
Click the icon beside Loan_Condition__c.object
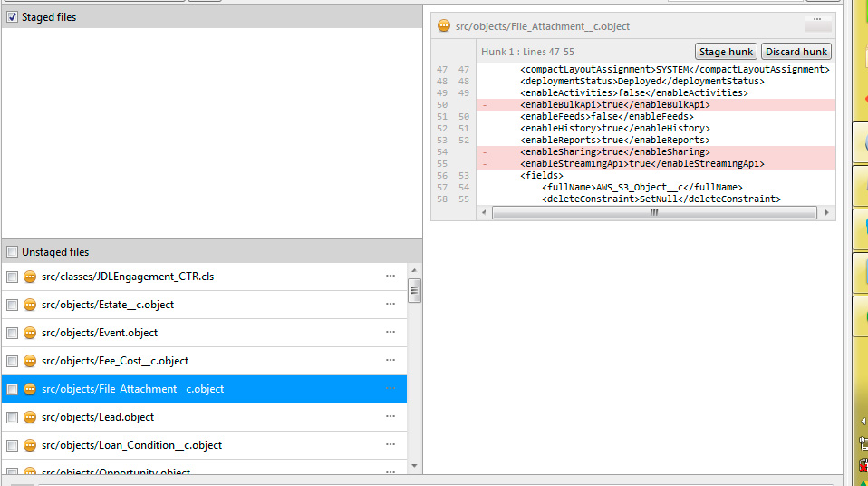click(x=30, y=445)
